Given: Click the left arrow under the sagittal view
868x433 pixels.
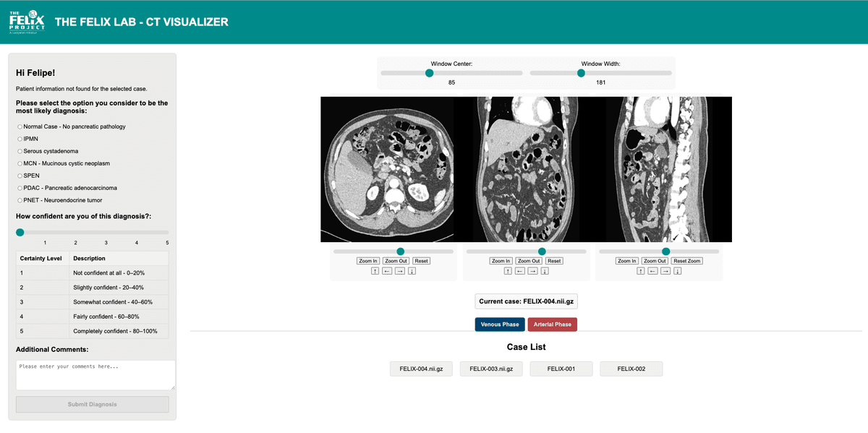Looking at the screenshot, I should (652, 271).
